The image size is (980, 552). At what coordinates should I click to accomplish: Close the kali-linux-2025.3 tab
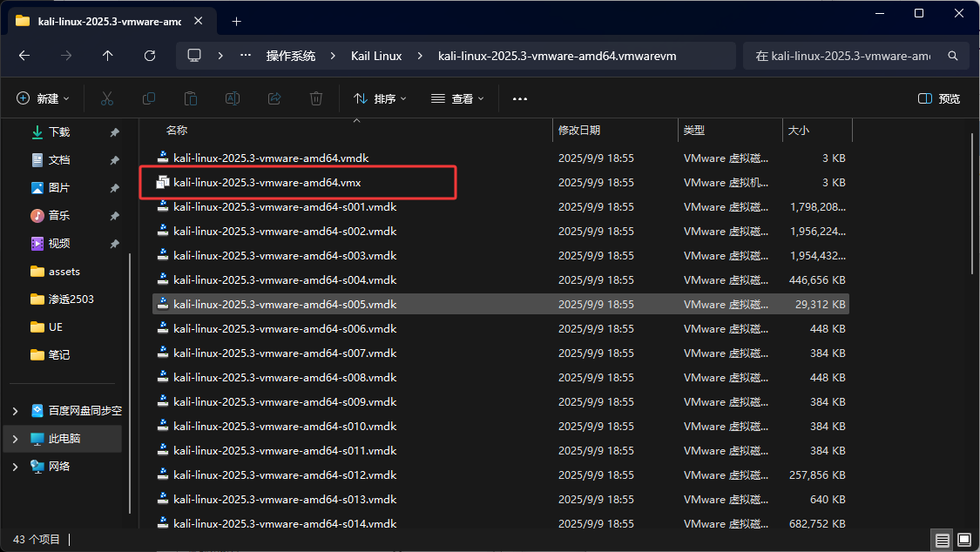tap(198, 21)
